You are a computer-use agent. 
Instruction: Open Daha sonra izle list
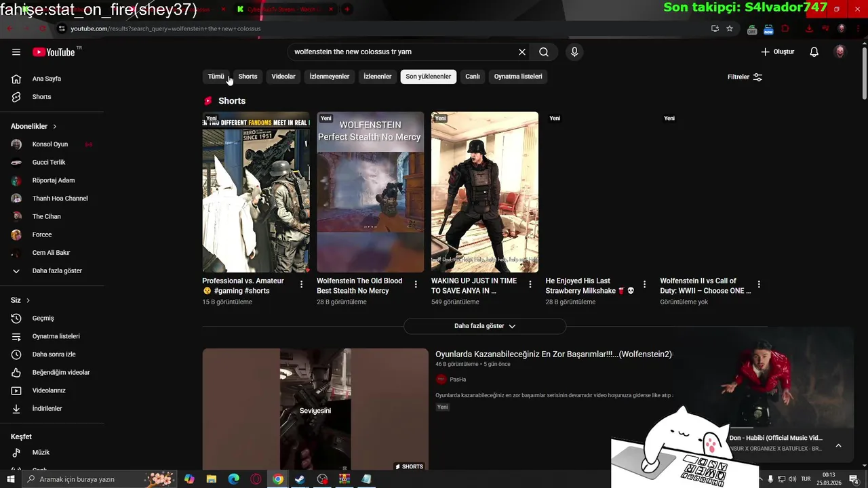pyautogui.click(x=52, y=354)
